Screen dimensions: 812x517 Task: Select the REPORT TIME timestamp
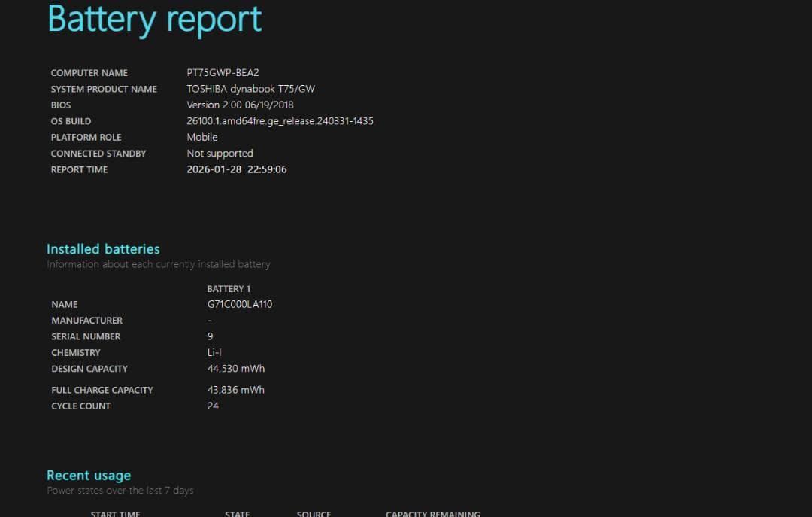[x=237, y=169]
